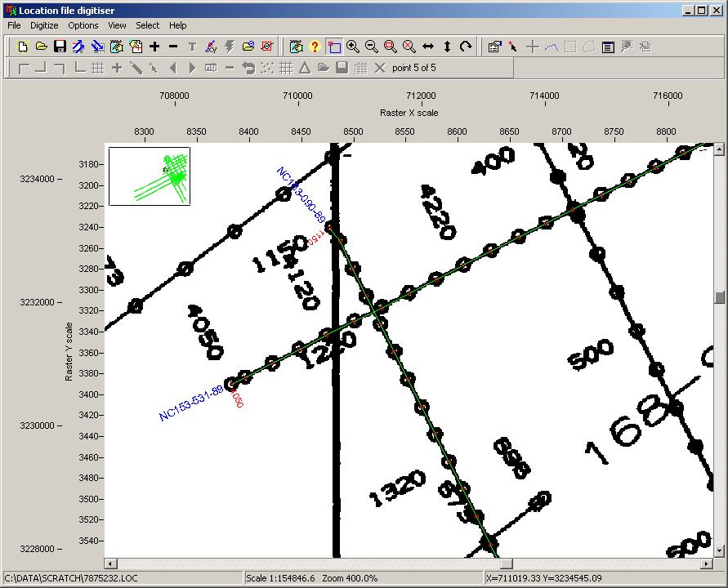Open the Select menu
This screenshot has width=728, height=588.
coord(147,25)
